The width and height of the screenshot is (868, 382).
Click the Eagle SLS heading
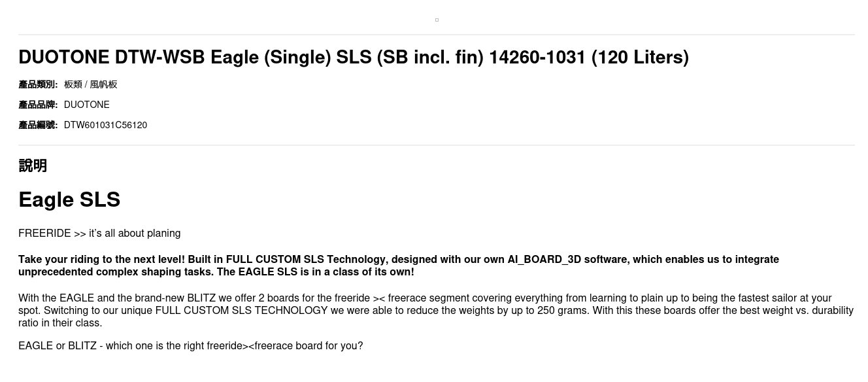coord(69,200)
